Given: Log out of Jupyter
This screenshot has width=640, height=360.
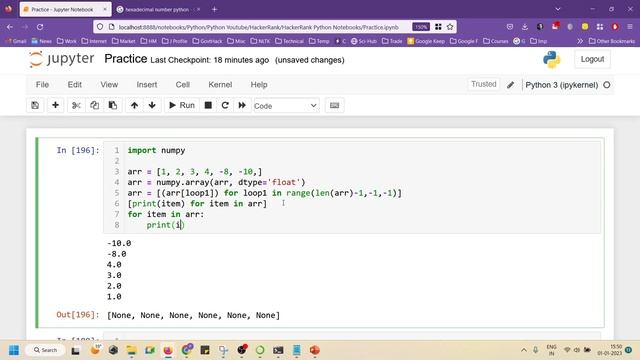Looking at the screenshot, I should click(x=592, y=59).
